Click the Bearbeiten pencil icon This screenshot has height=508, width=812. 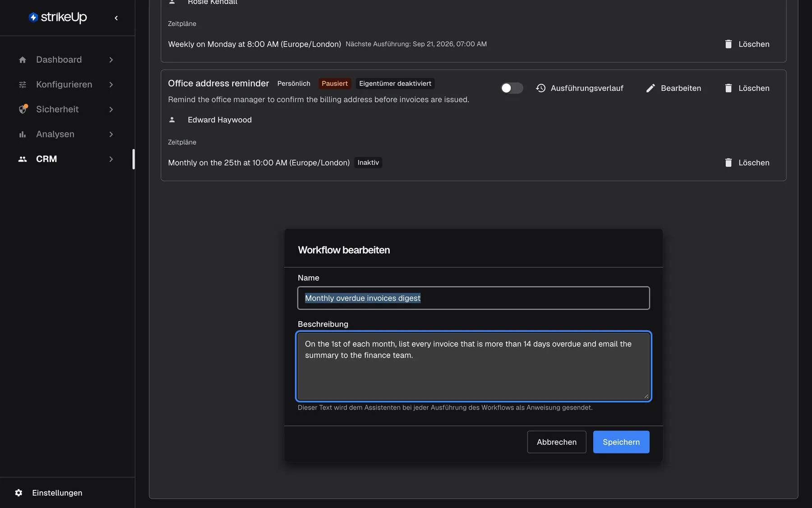651,88
